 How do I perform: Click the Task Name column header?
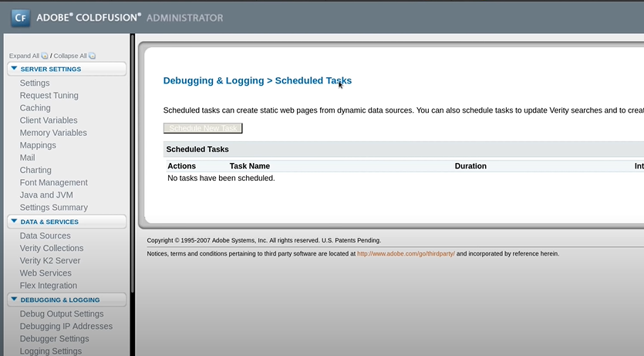(249, 166)
